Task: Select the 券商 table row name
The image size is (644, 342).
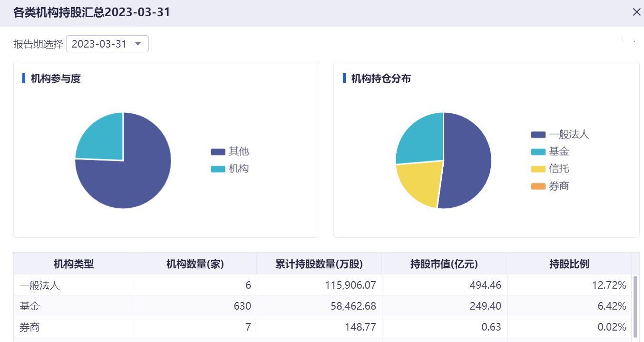Action: click(x=29, y=327)
